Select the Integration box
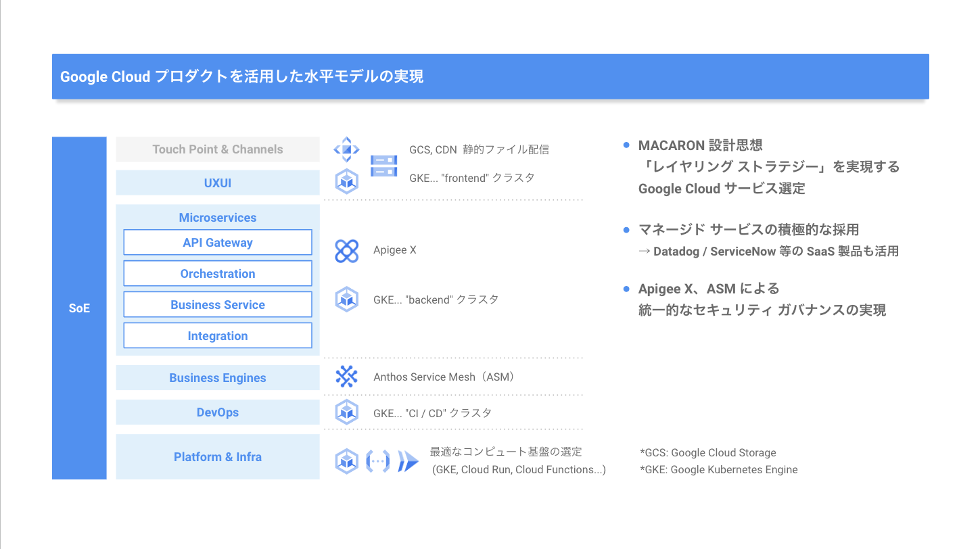Viewport: 980px width, 549px height. click(x=218, y=335)
